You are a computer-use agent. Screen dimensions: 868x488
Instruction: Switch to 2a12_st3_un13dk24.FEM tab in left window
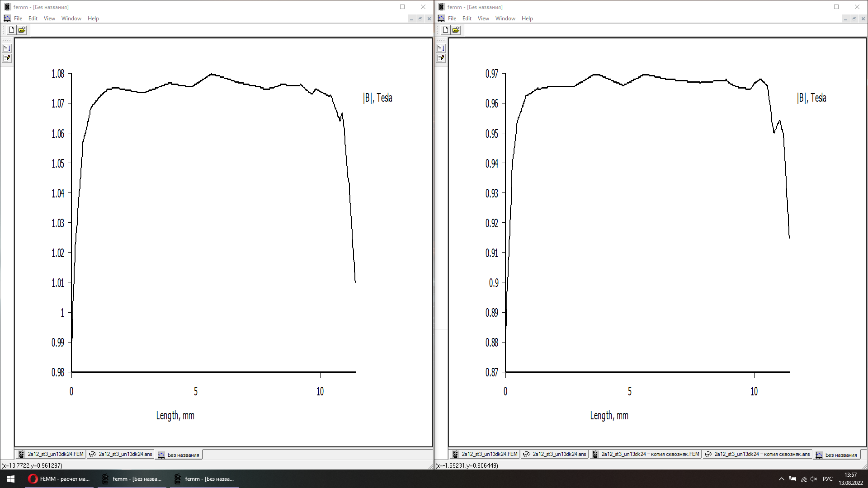click(x=52, y=454)
